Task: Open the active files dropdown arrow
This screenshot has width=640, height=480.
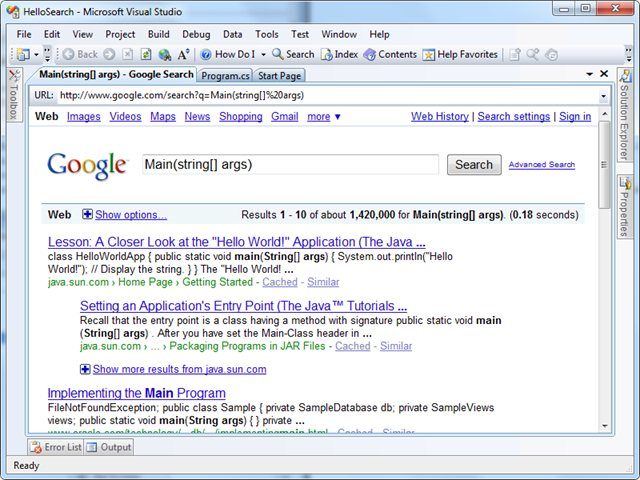Action: coord(589,74)
